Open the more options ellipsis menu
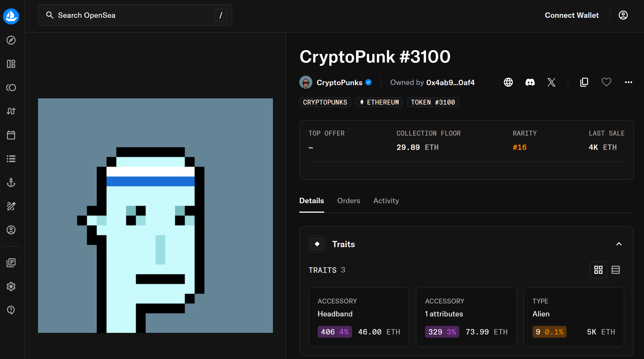 click(629, 82)
